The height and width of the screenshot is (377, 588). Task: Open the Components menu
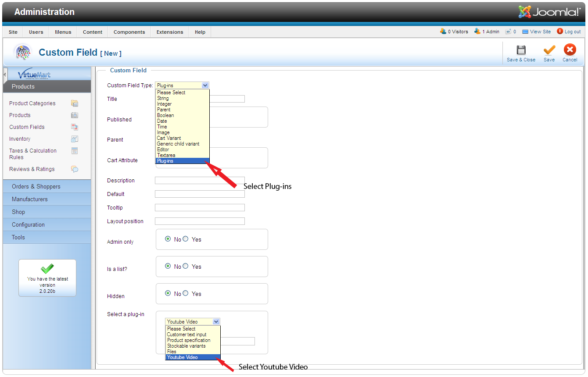coord(129,32)
